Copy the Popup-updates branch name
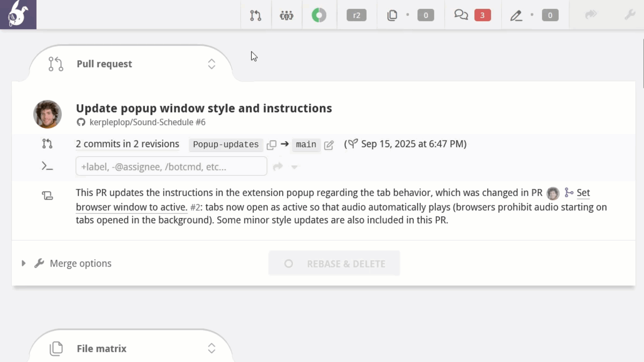The width and height of the screenshot is (644, 362). (x=271, y=144)
